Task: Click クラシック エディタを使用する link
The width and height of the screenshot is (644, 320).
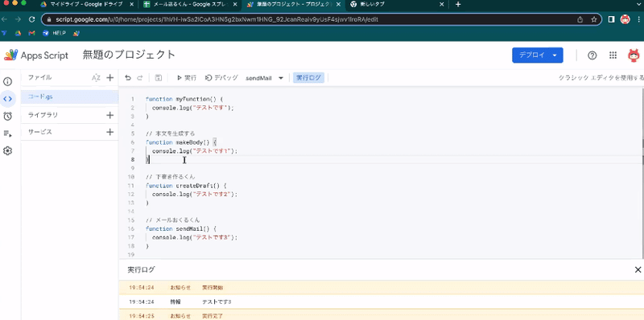Action: [601, 78]
